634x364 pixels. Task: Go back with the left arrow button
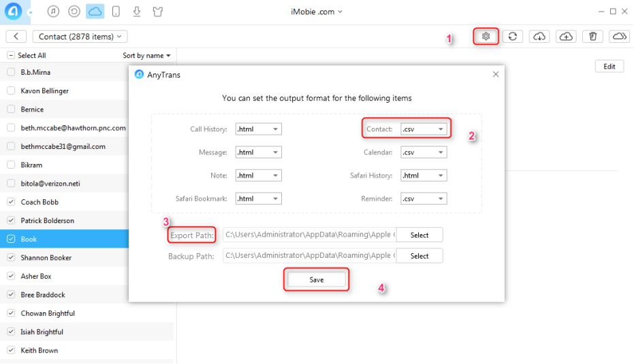click(16, 36)
